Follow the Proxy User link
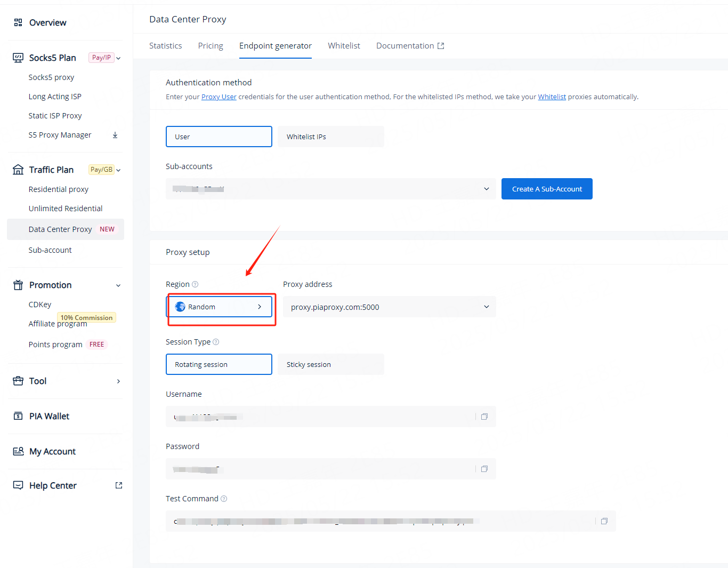This screenshot has width=728, height=568. point(219,97)
